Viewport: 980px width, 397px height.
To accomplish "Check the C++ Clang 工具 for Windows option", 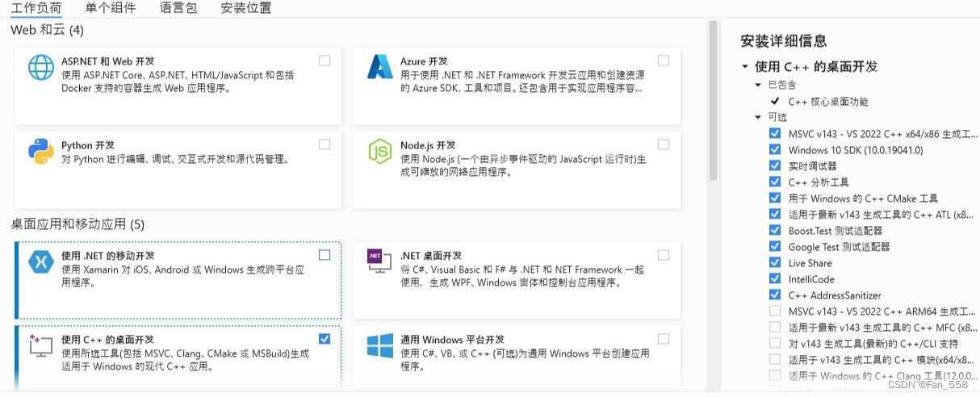I will coord(775,375).
